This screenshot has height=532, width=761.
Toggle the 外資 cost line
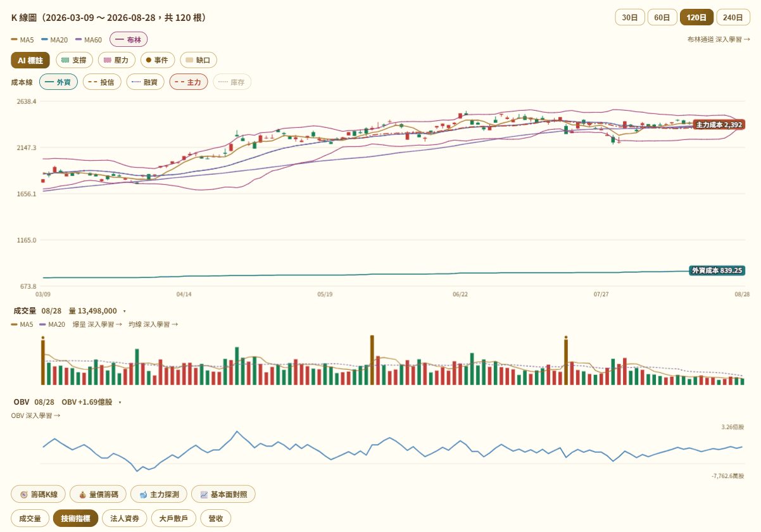click(58, 82)
